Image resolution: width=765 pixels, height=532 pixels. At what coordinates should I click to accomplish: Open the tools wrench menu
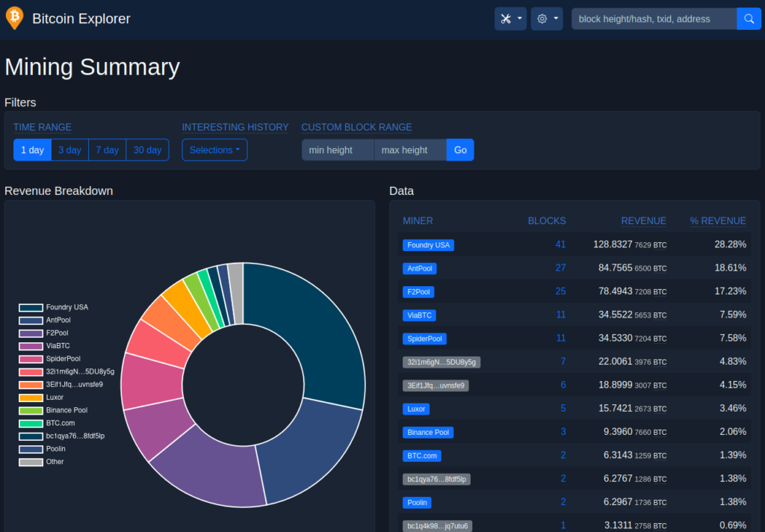tap(510, 19)
